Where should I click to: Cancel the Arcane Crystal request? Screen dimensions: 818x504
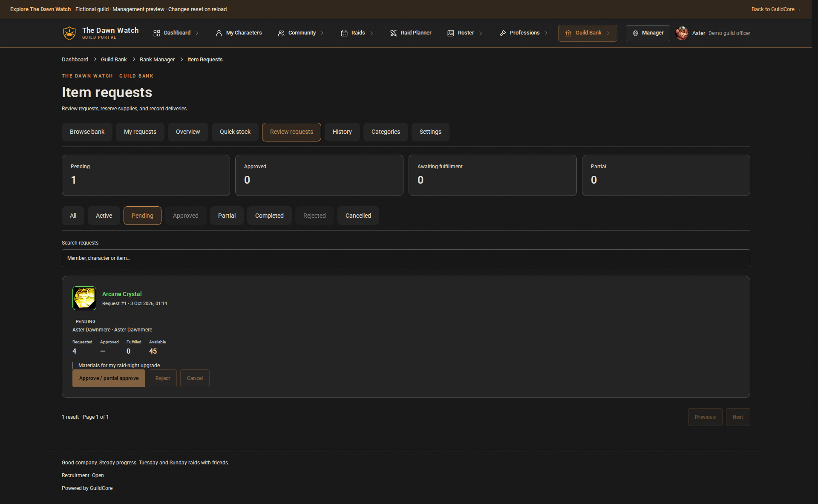coord(195,378)
